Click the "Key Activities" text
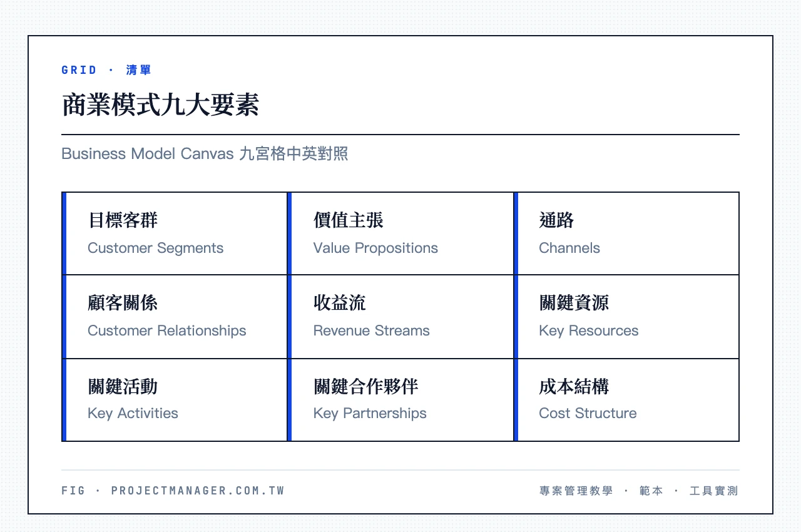The width and height of the screenshot is (801, 532). pyautogui.click(x=133, y=413)
